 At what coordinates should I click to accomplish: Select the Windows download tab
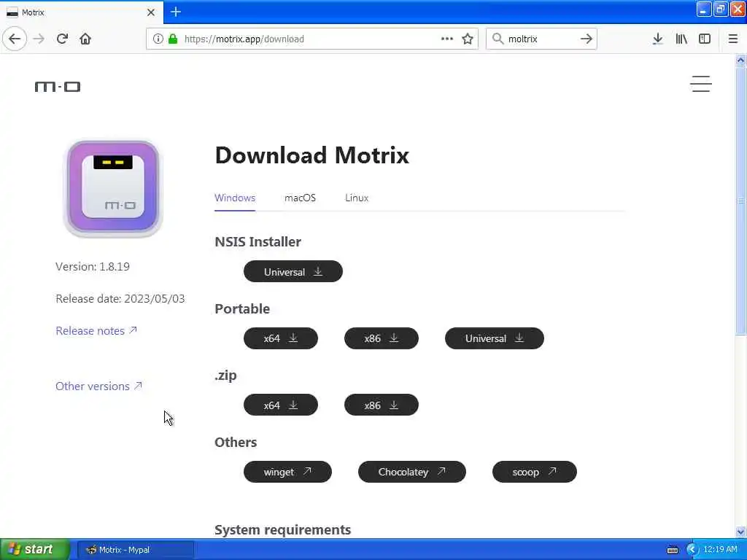coord(235,198)
